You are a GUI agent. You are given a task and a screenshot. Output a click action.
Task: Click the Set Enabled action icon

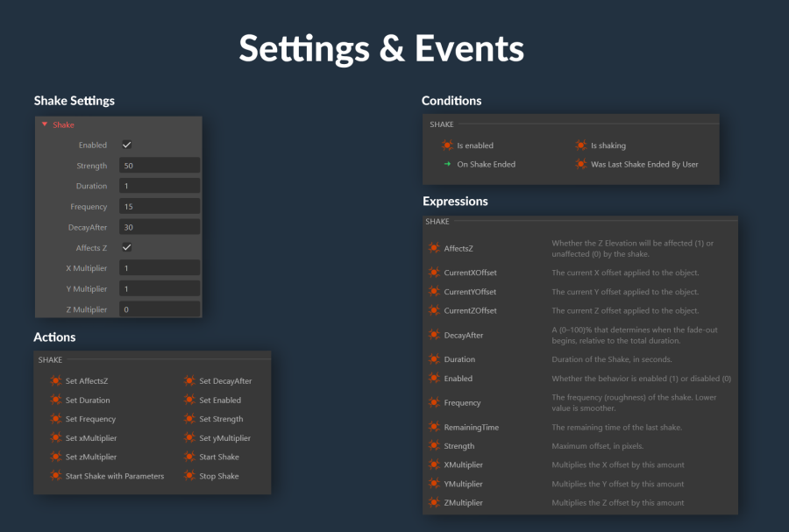tap(189, 400)
